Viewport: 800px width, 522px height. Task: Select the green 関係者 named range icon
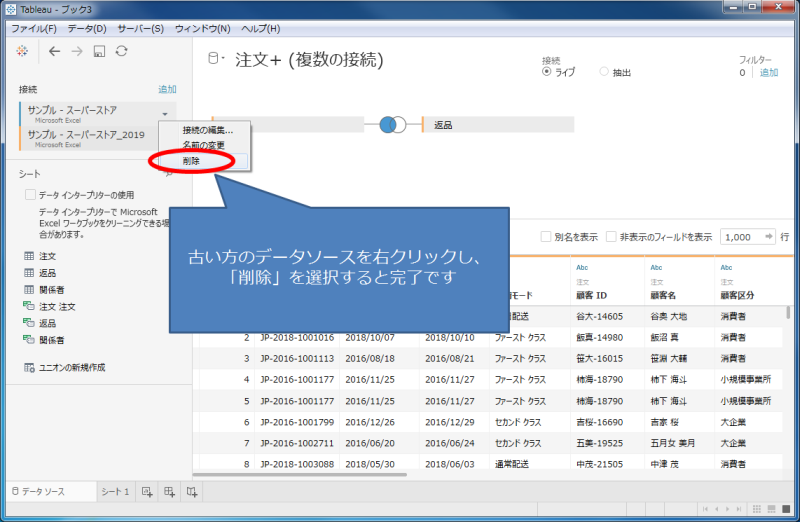pos(29,340)
